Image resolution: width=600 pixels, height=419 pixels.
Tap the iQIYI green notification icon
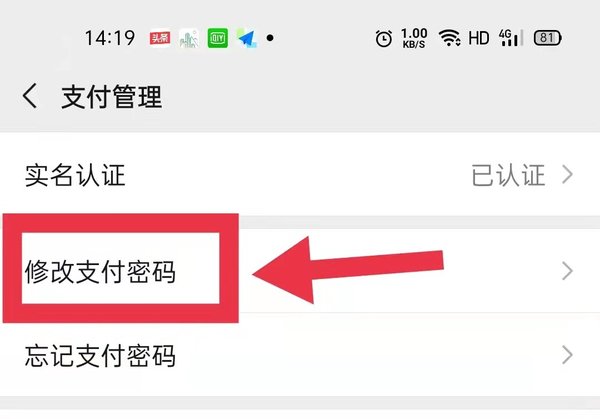coord(218,38)
